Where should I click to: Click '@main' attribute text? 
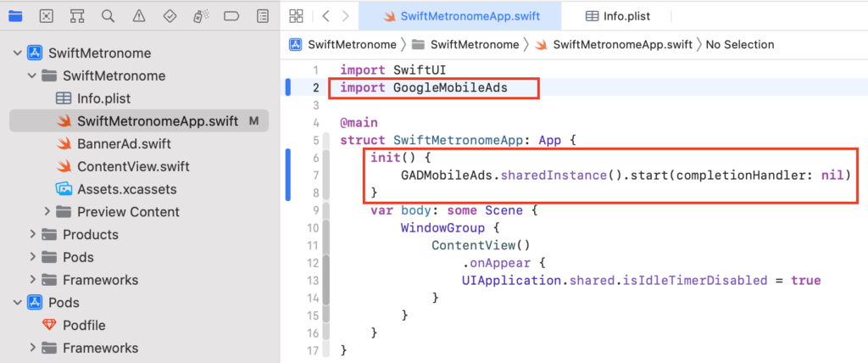[359, 123]
